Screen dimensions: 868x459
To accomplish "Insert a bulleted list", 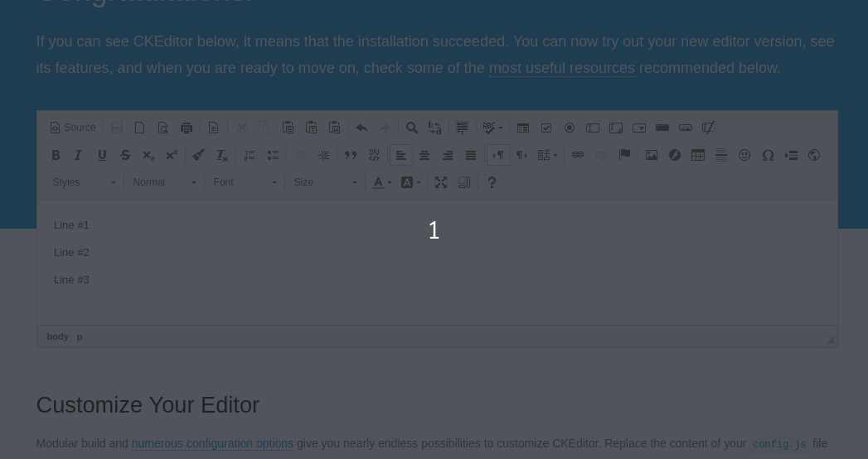I will tap(273, 156).
